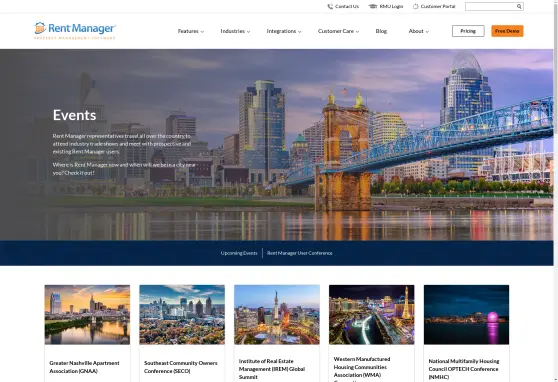Screen dimensions: 558x382
Task: Expand the Features dropdown menu
Action: (x=191, y=31)
